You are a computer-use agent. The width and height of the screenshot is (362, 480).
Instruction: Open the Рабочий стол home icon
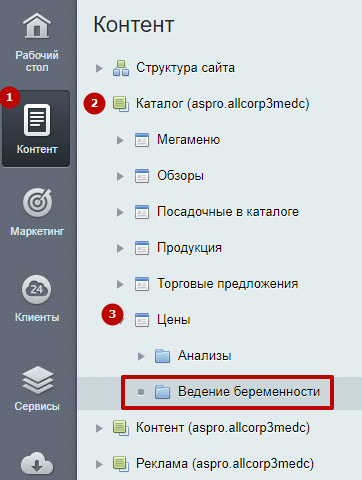coord(37,26)
